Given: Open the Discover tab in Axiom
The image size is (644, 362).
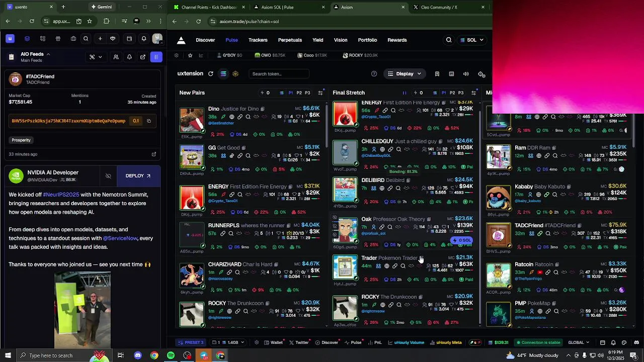Looking at the screenshot, I should (x=205, y=40).
